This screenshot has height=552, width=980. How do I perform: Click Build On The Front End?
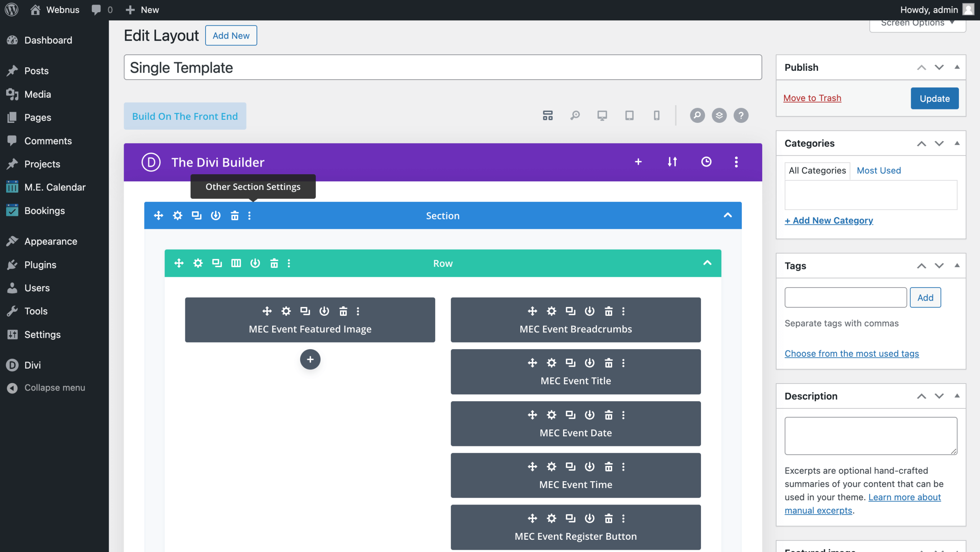click(x=185, y=116)
